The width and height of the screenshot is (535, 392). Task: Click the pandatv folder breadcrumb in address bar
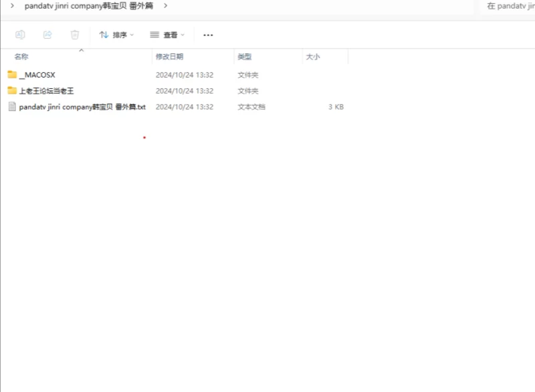[88, 6]
